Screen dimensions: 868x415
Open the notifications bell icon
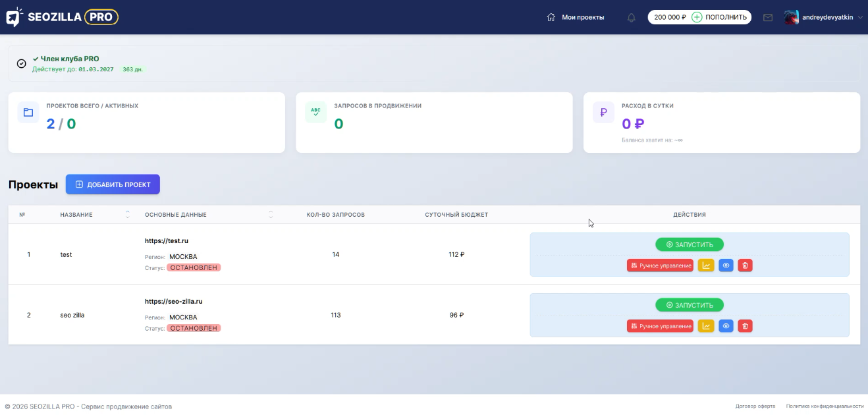tap(632, 18)
